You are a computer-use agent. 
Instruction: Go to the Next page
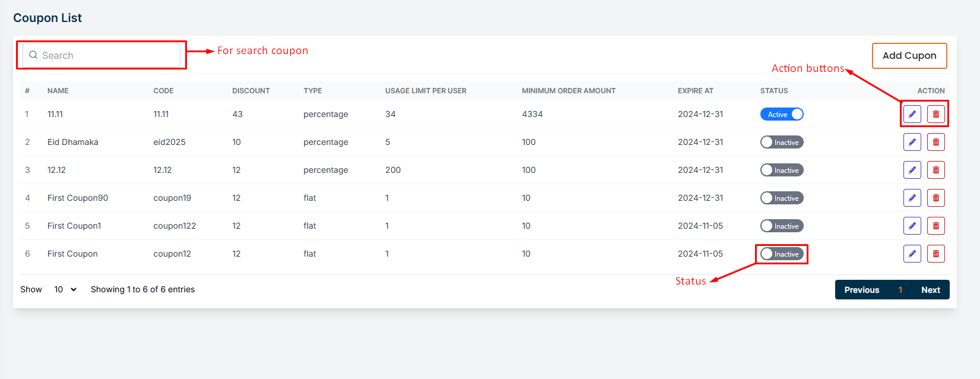pos(930,290)
